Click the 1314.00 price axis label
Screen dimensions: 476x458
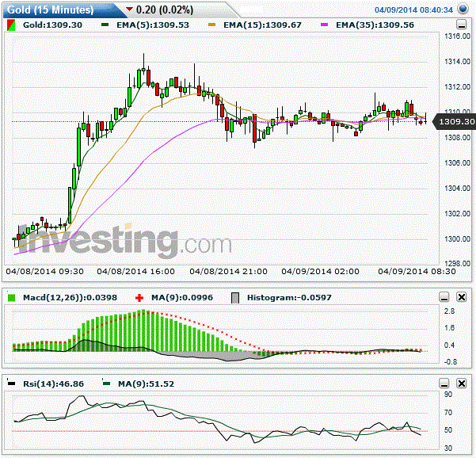click(457, 62)
